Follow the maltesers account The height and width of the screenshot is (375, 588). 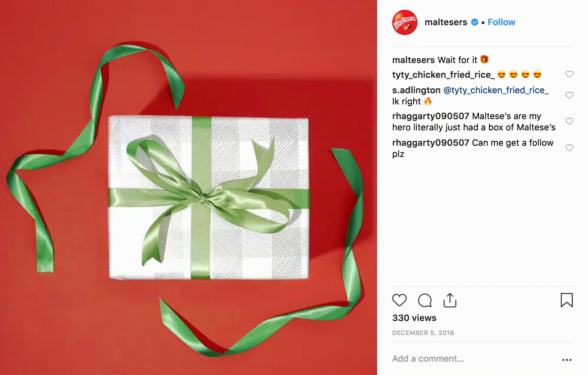coord(501,22)
